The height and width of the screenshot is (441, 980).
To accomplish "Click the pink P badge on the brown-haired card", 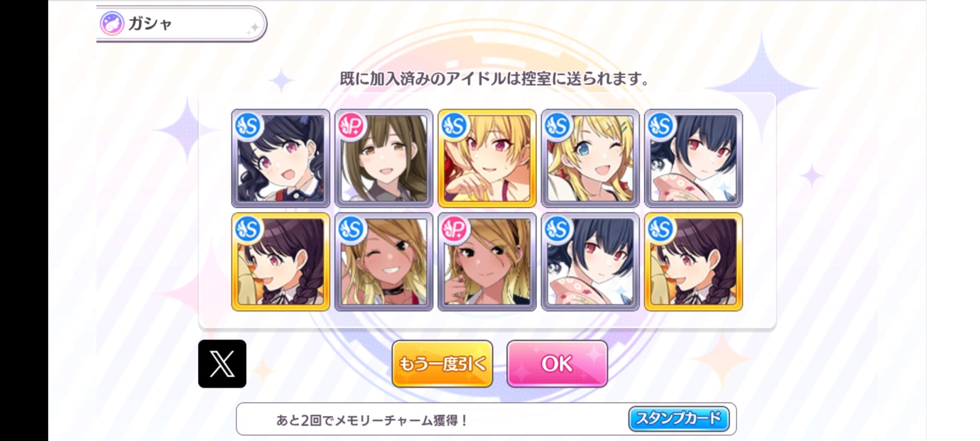I will tap(351, 126).
